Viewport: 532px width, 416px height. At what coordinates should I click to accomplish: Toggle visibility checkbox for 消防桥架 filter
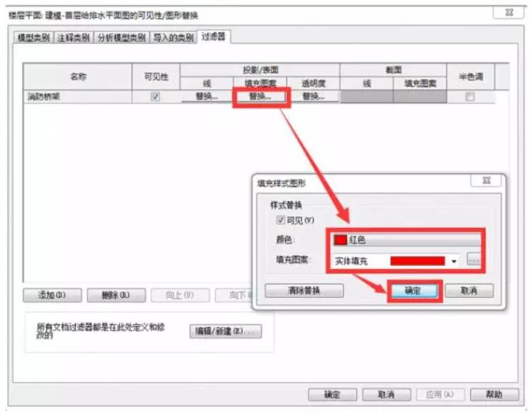(x=155, y=97)
